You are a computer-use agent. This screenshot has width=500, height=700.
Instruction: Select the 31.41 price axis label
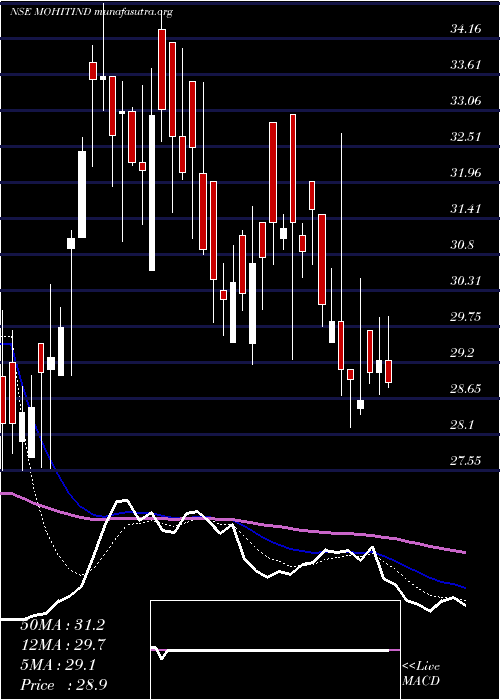coord(466,208)
